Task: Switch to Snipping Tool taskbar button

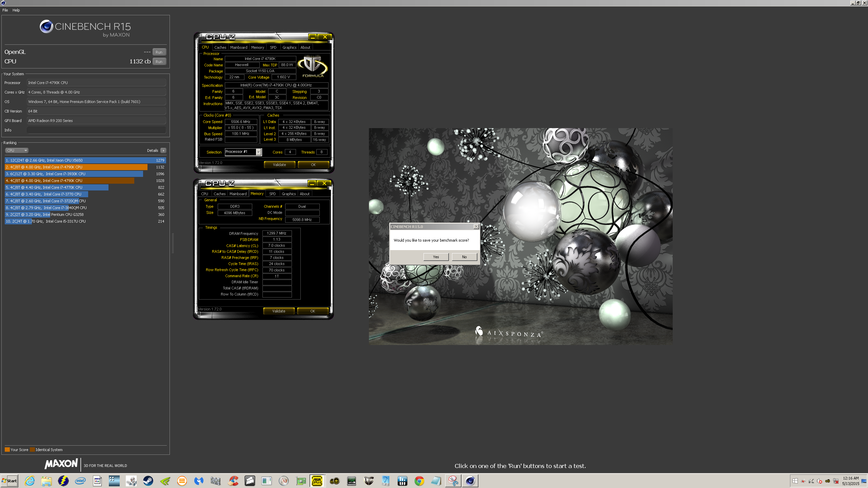Action: [x=453, y=481]
